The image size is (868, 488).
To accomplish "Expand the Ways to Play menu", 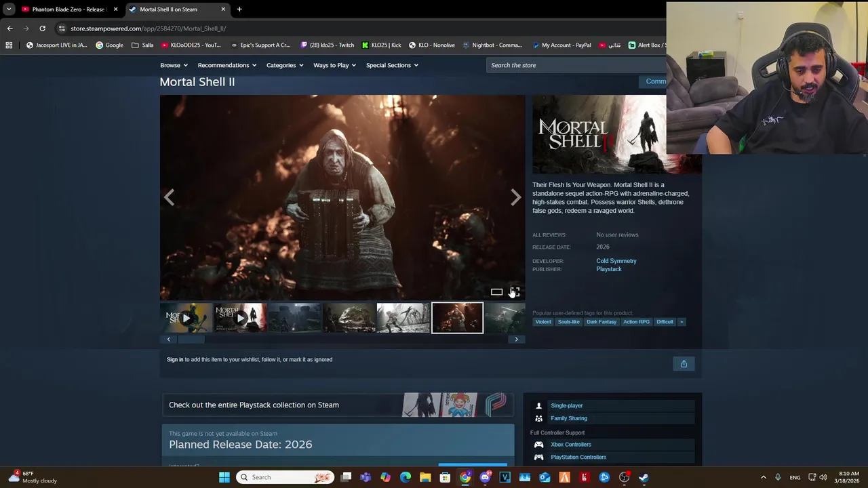I will click(x=334, y=65).
